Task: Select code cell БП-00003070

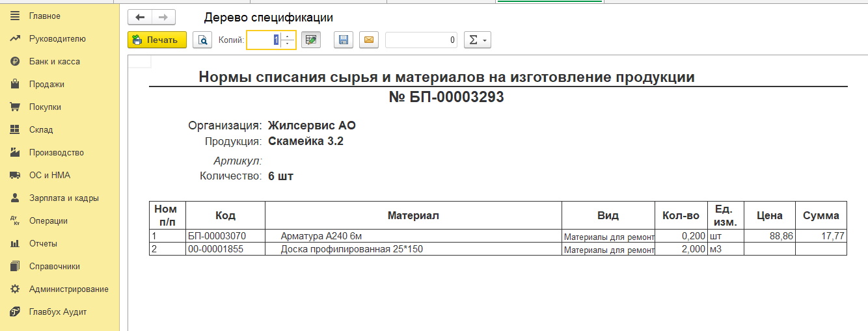Action: (x=225, y=236)
